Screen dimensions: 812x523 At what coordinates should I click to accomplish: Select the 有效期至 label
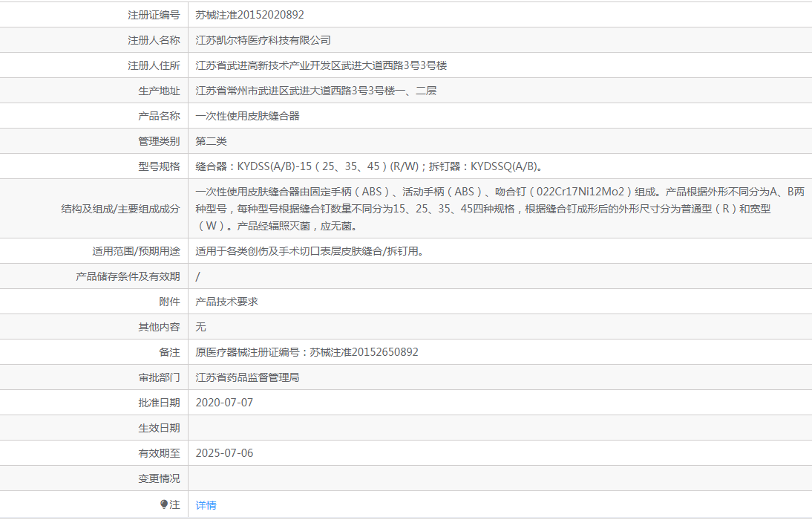(159, 454)
